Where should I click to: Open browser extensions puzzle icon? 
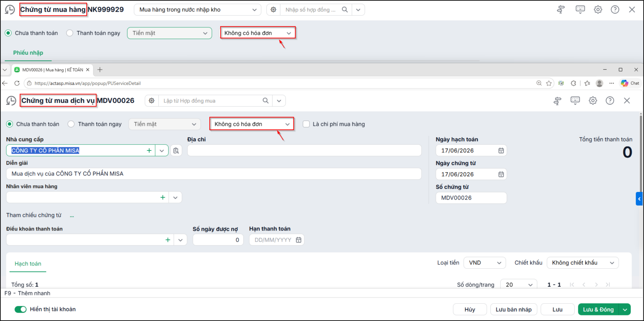(x=573, y=83)
